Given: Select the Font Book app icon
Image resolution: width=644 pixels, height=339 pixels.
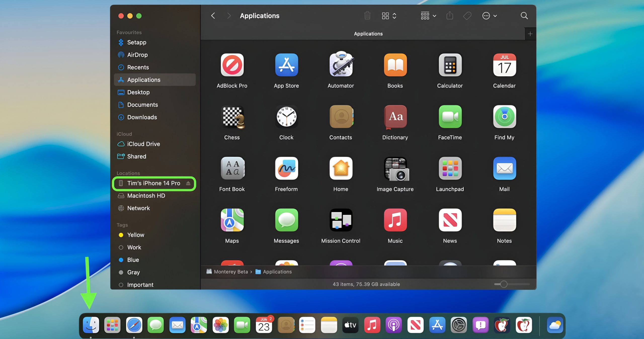Looking at the screenshot, I should point(232,168).
